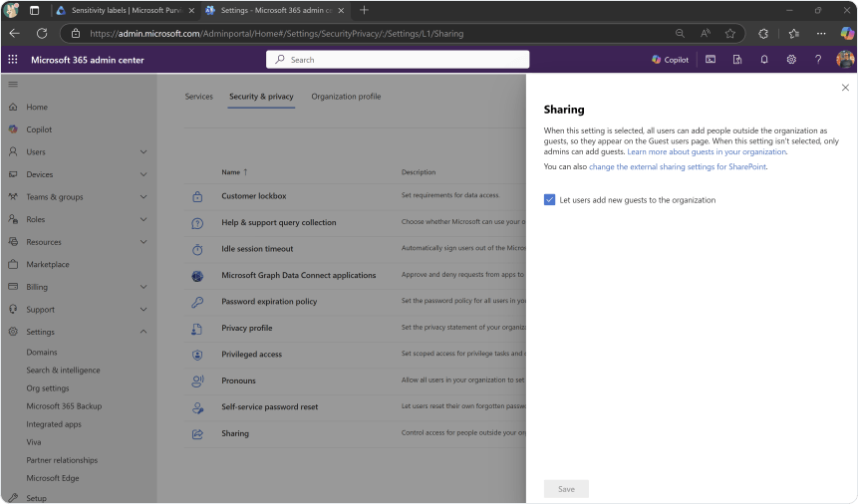Click the Privacy profile document icon
The height and width of the screenshot is (504, 858).
(197, 329)
